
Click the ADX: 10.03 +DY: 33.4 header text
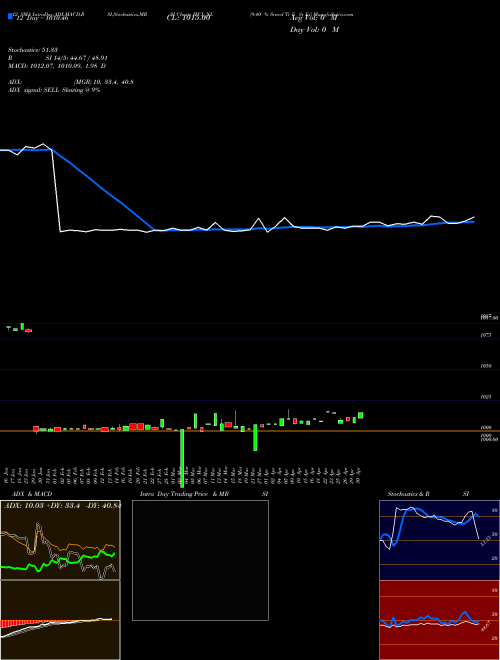(62, 506)
